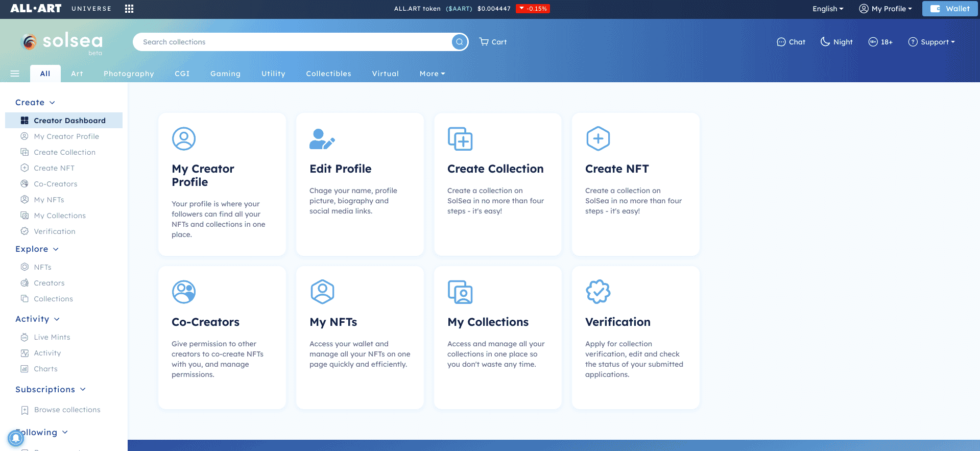Toggle the hamburger sidebar menu icon
This screenshot has width=980, height=451.
[15, 74]
